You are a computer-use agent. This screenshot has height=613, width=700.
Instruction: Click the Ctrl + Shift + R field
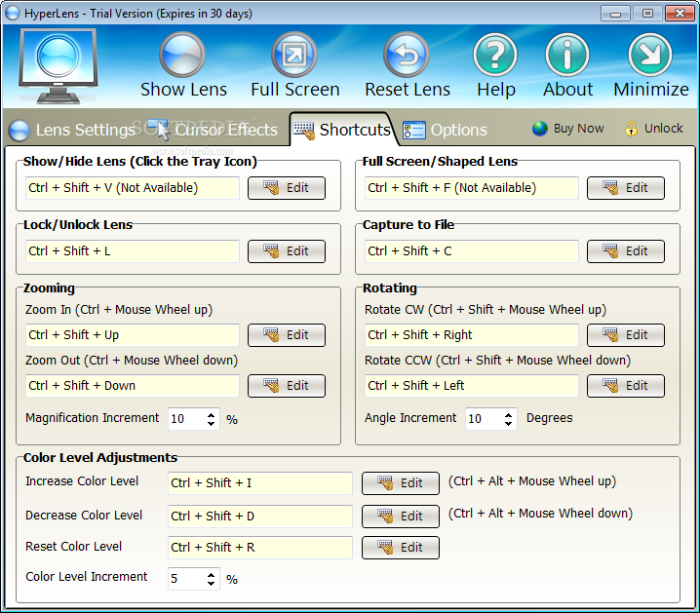click(x=260, y=548)
